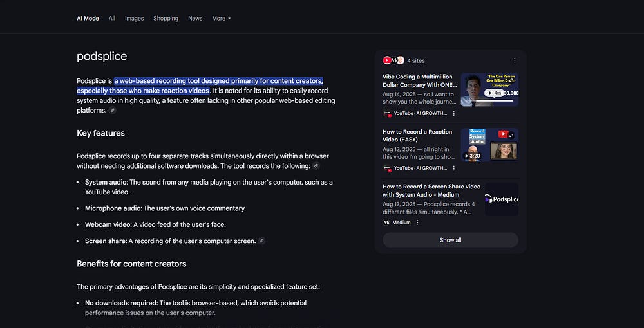Switch to the AI Mode tab
Image resolution: width=644 pixels, height=328 pixels.
click(x=88, y=19)
